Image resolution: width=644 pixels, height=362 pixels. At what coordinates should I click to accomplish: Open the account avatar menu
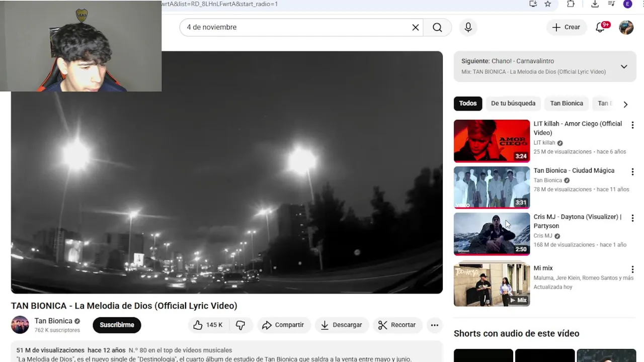click(626, 27)
